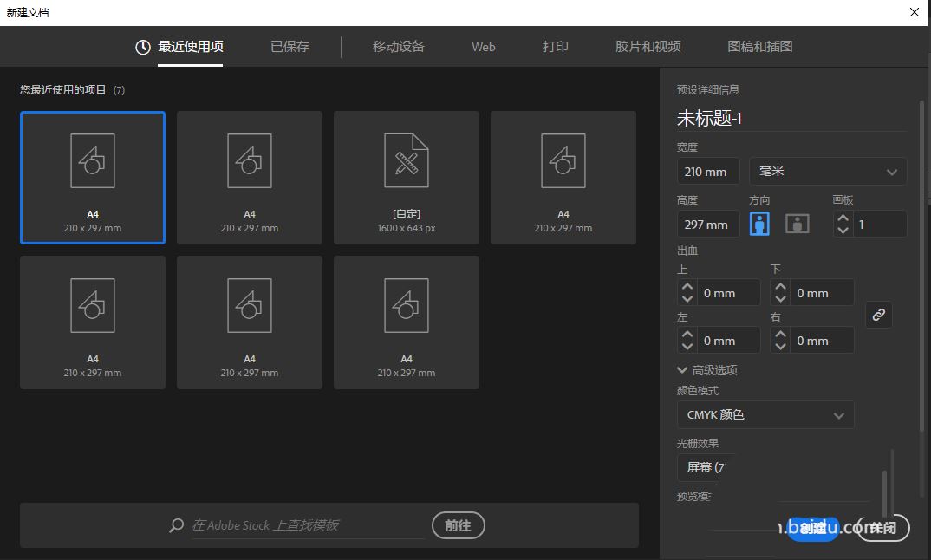The image size is (931, 560).
Task: Switch to the Web tab
Action: pyautogui.click(x=483, y=47)
